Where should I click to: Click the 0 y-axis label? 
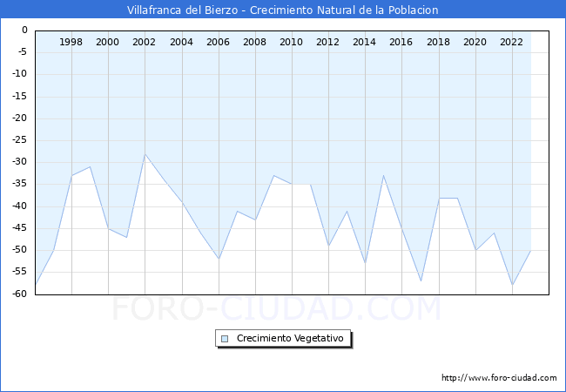coord(24,30)
